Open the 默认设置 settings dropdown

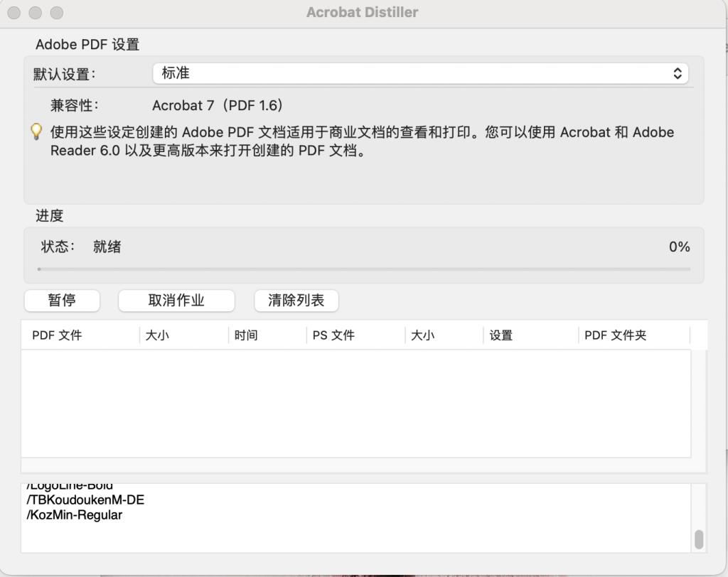click(420, 73)
